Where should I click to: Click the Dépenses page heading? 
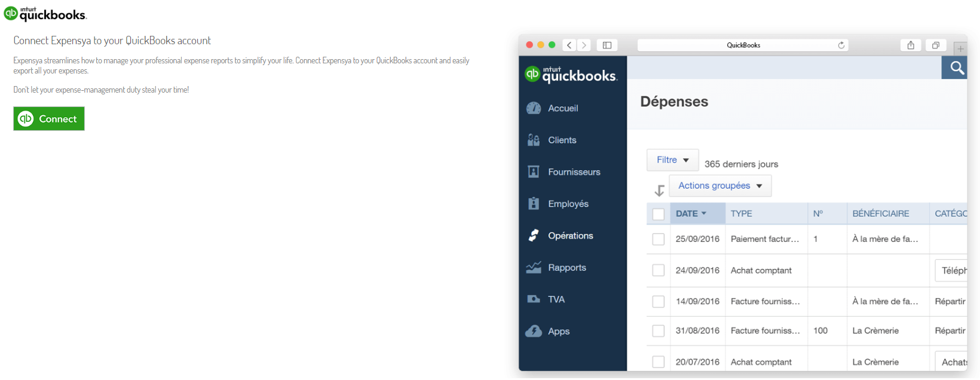674,102
